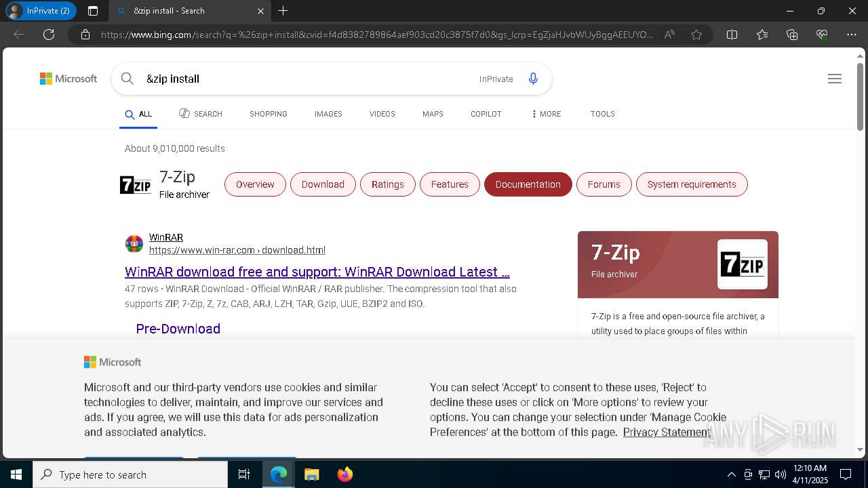Open the volume control tray icon
The height and width of the screenshot is (488, 868).
[x=781, y=474]
